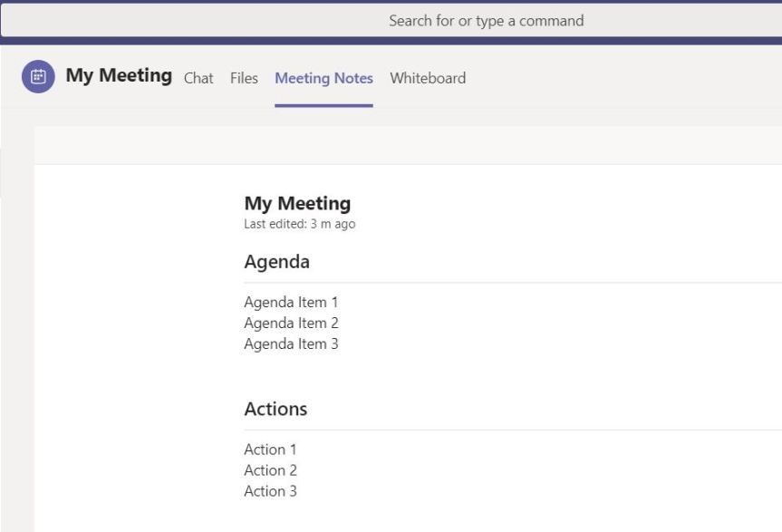This screenshot has width=782, height=532.
Task: Click the Last edited timestamp text
Action: (299, 225)
